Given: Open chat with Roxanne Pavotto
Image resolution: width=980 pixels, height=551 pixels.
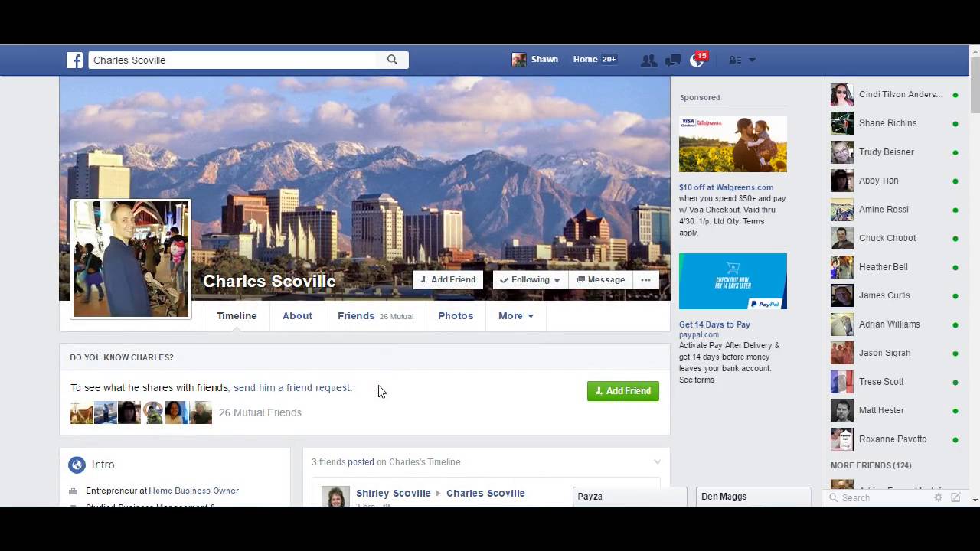Looking at the screenshot, I should (x=895, y=439).
